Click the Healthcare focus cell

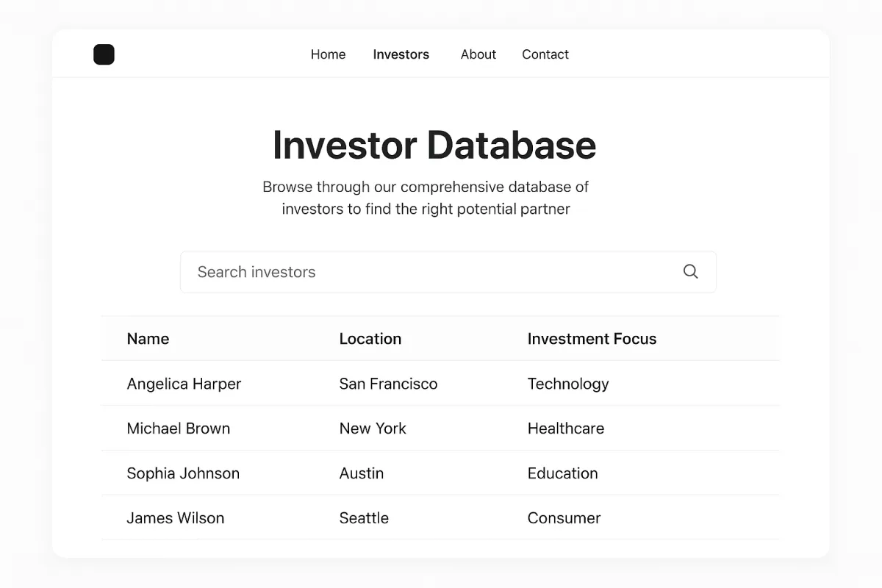[x=565, y=429]
